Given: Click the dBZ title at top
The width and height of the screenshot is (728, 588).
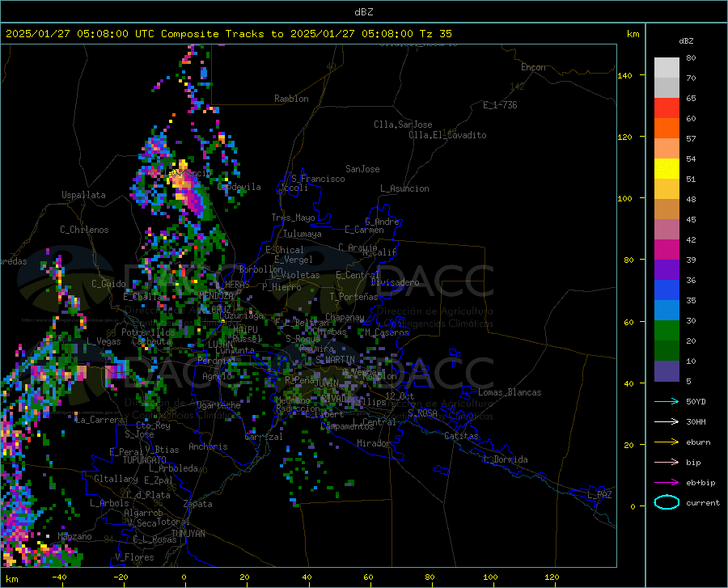Looking at the screenshot, I should 363,12.
